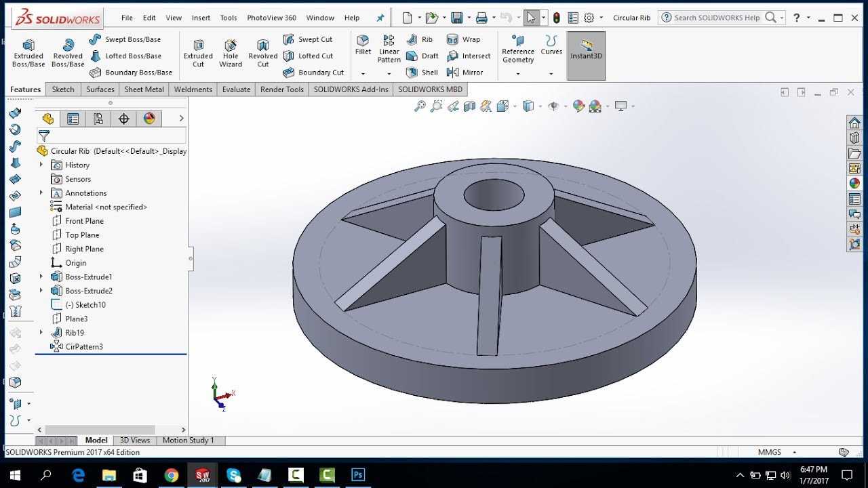868x488 pixels.
Task: Select the Front Plane item
Action: [77, 221]
